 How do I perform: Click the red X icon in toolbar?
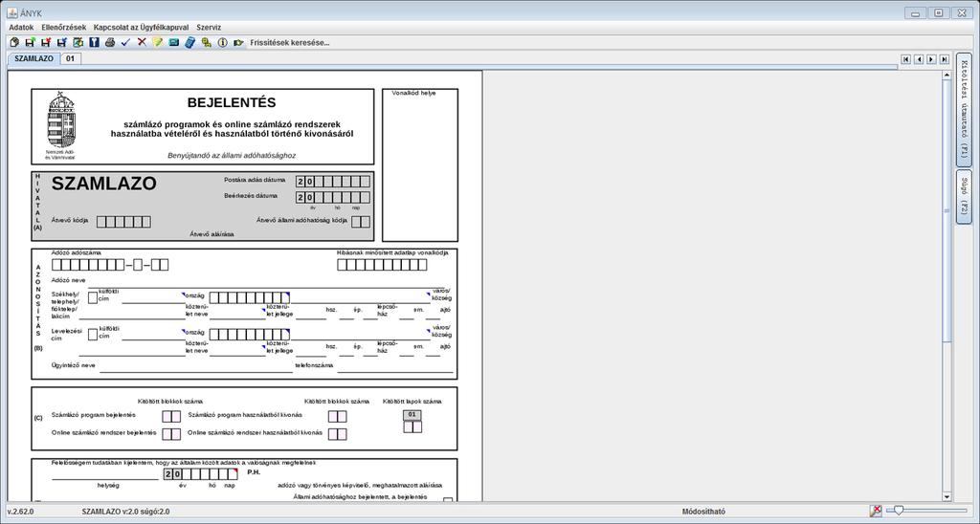coord(142,42)
